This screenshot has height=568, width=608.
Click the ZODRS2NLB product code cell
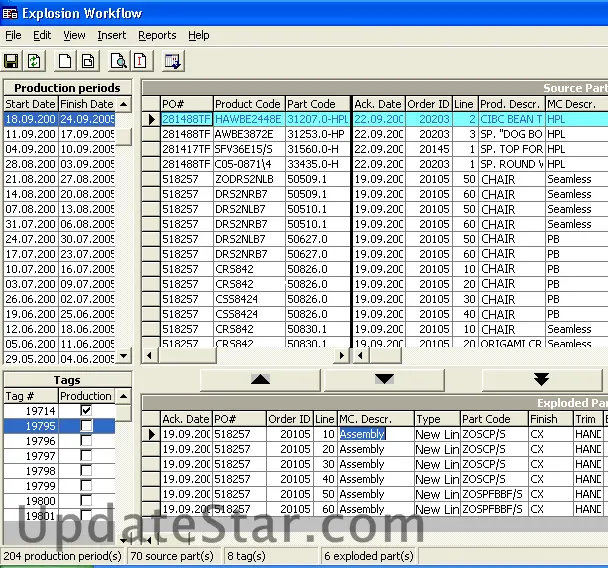coord(249,179)
